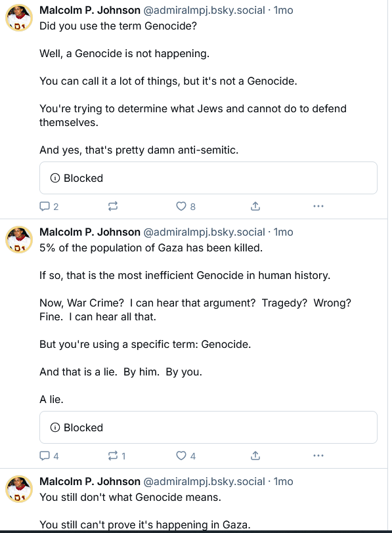Click the info icon in first Blocked box
The image size is (392, 533).
pyautogui.click(x=55, y=178)
